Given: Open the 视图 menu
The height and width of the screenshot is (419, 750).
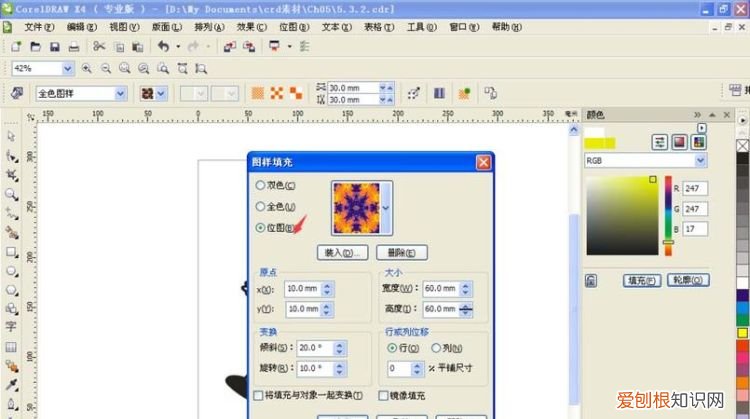Looking at the screenshot, I should [x=124, y=27].
